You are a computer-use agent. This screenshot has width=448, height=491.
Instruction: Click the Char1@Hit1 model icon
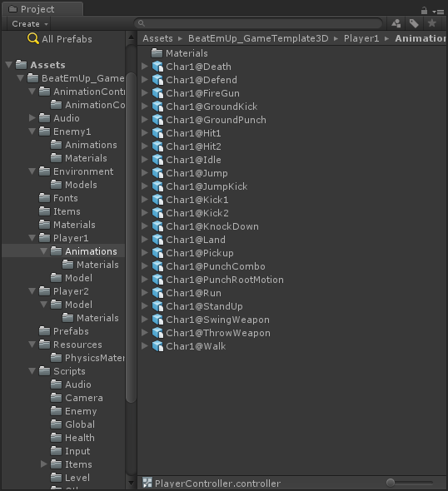pyautogui.click(x=157, y=133)
